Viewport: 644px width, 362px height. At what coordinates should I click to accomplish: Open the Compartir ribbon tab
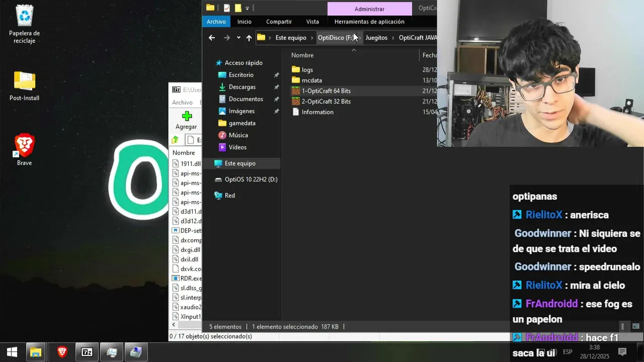click(279, 22)
